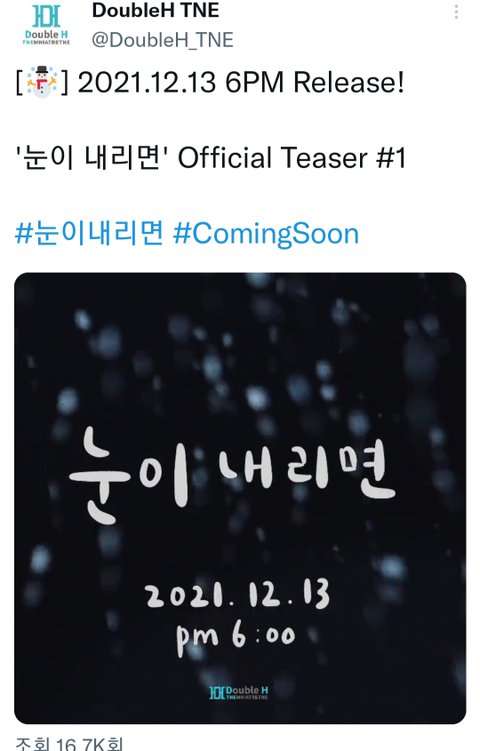
Task: Click the Double H wordmark in teaser watermark
Action: [x=247, y=693]
